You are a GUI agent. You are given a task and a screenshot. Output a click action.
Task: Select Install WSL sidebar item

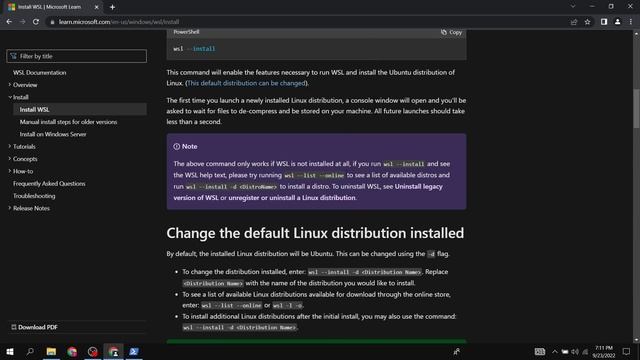tap(80, 109)
